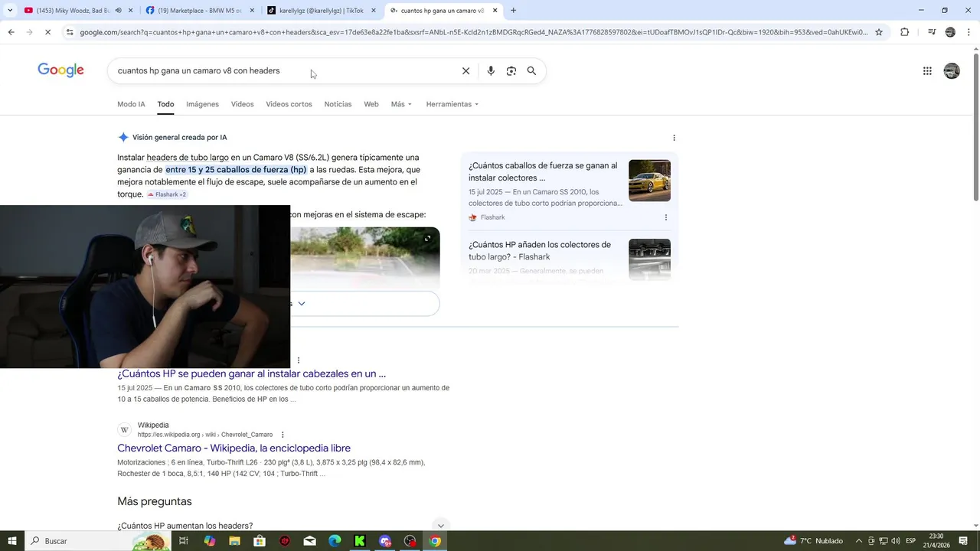Open the Chrome extensions puzzle icon
The height and width of the screenshot is (551, 980).
pyautogui.click(x=904, y=32)
